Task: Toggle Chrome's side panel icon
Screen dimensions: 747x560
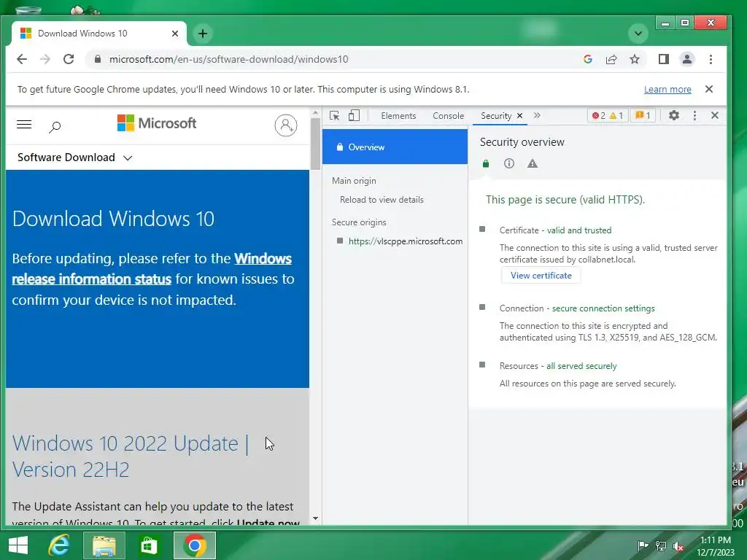Action: [x=664, y=59]
